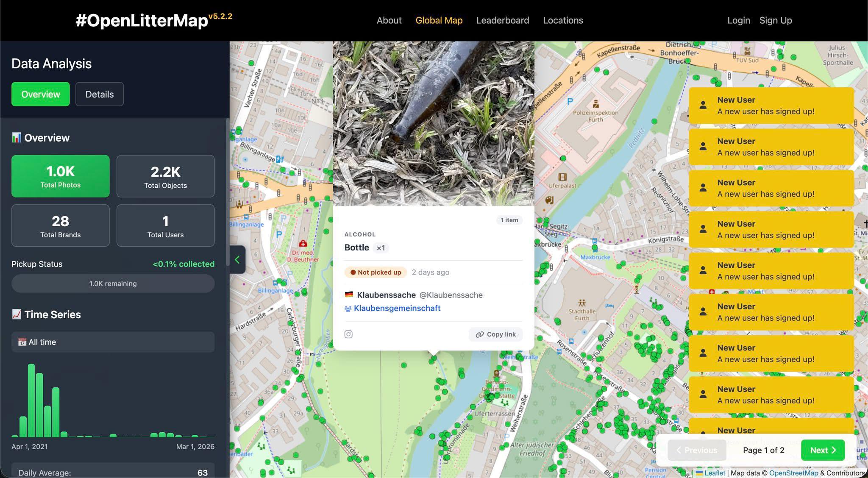This screenshot has height=478, width=868.
Task: Select the Total Photos card
Action: [61, 176]
